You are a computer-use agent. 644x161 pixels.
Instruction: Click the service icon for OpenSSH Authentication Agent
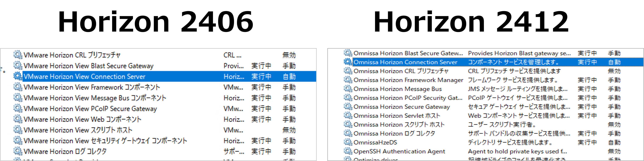(x=348, y=151)
